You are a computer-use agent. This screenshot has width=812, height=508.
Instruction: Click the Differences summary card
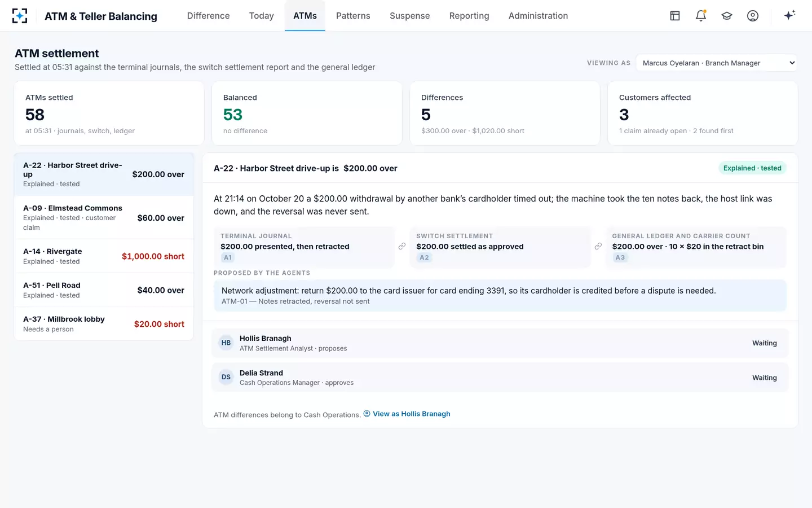click(505, 113)
